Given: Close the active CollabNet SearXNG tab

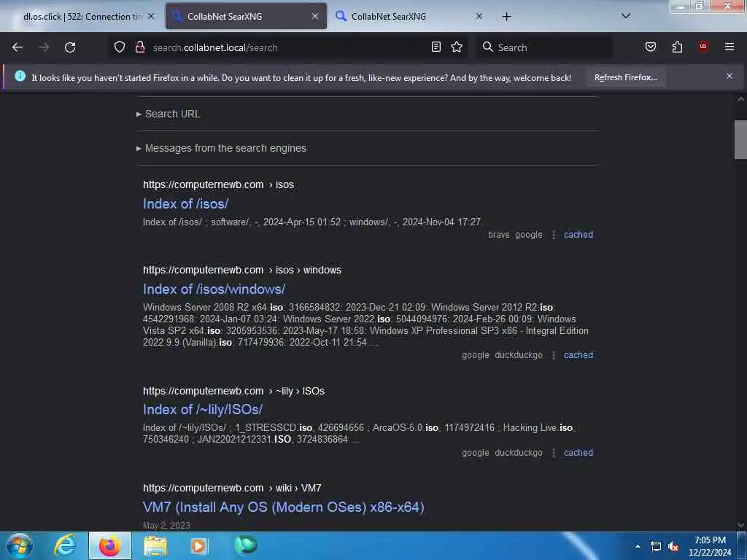Looking at the screenshot, I should point(315,16).
